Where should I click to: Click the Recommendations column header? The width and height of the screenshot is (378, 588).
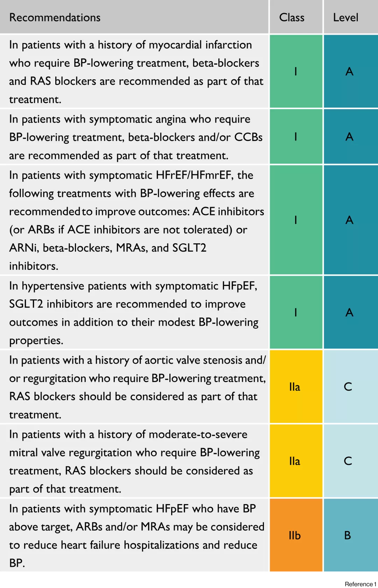(55, 17)
